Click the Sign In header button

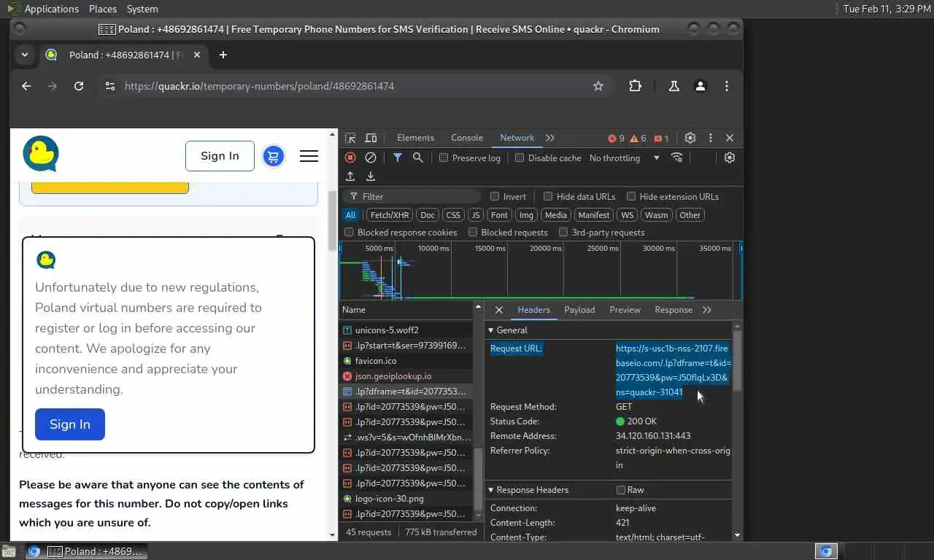220,156
